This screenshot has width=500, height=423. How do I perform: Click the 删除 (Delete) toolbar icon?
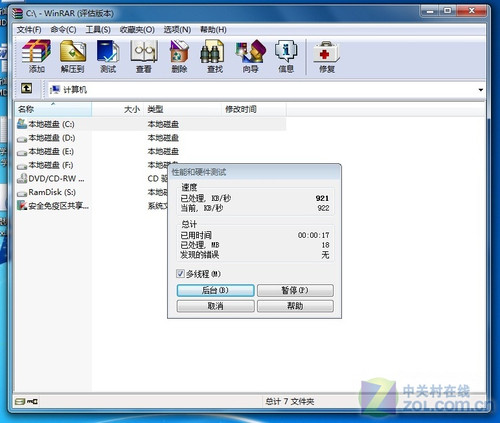click(179, 51)
